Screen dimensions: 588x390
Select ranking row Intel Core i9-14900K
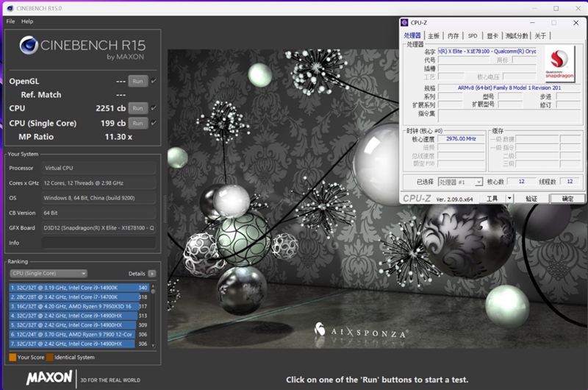point(79,288)
